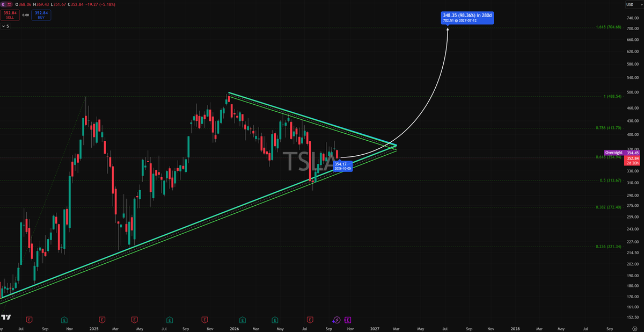Viewport: 644px width, 332px height.
Task: Click the 2025 year label on time axis
Action: (x=94, y=328)
